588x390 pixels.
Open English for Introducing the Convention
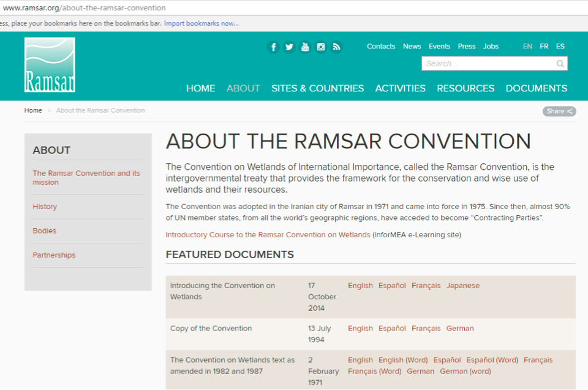coord(360,286)
